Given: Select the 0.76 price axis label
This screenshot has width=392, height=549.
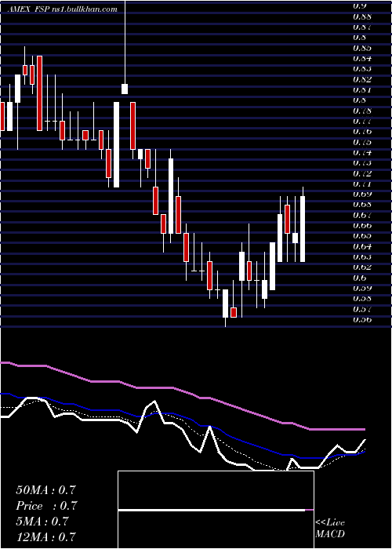Looking at the screenshot, I should tap(362, 131).
